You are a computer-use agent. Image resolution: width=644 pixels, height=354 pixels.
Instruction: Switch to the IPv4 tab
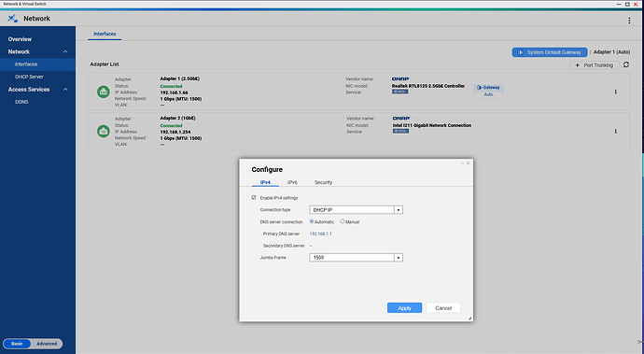click(265, 182)
